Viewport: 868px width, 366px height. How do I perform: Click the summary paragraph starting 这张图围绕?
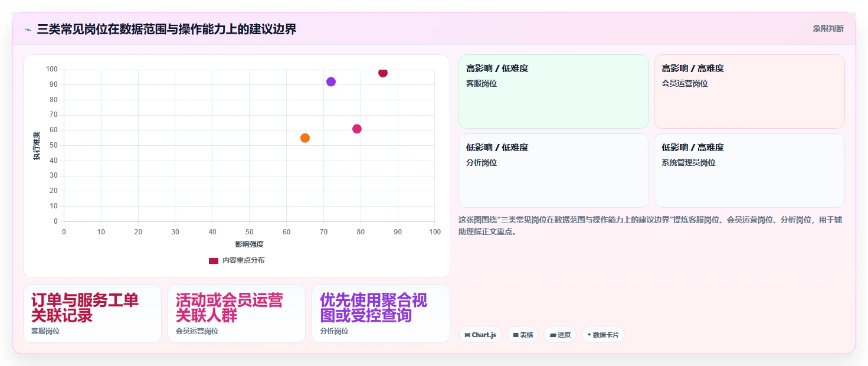point(651,226)
